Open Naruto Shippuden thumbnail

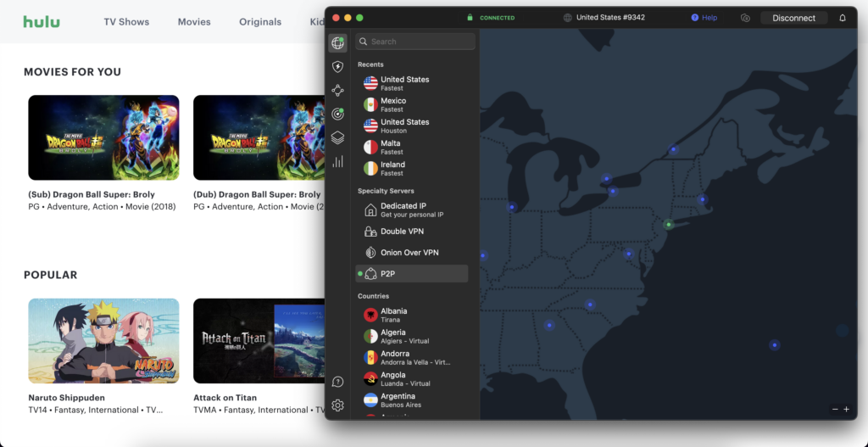pos(103,341)
